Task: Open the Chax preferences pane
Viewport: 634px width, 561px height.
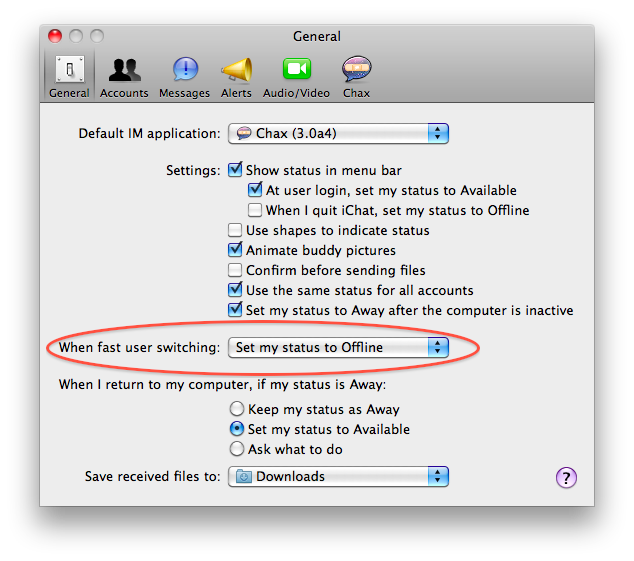Action: point(356,76)
